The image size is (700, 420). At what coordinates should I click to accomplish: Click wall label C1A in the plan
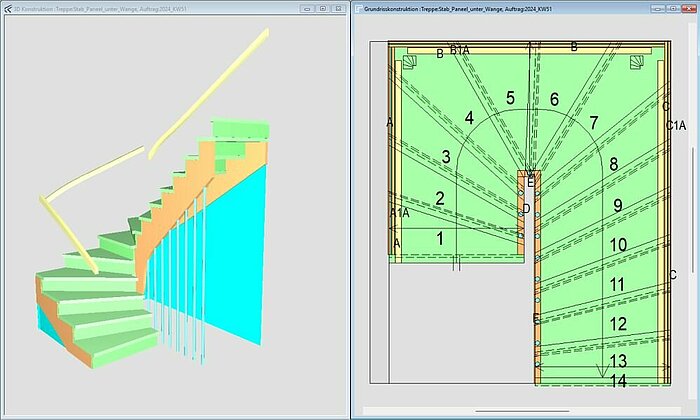coord(677,126)
